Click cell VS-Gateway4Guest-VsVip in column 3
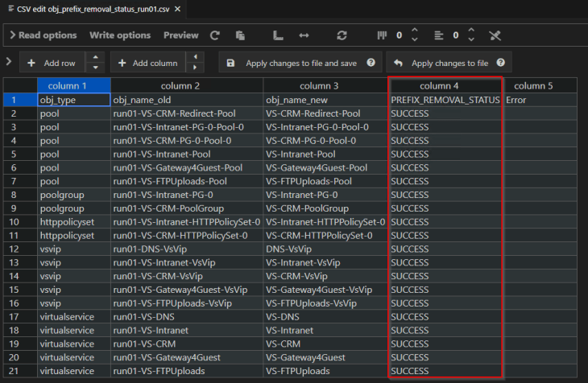The width and height of the screenshot is (588, 383). point(325,290)
